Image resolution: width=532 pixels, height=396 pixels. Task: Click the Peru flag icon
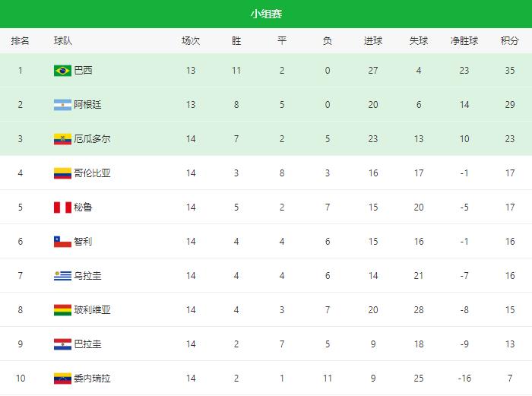[x=62, y=208]
